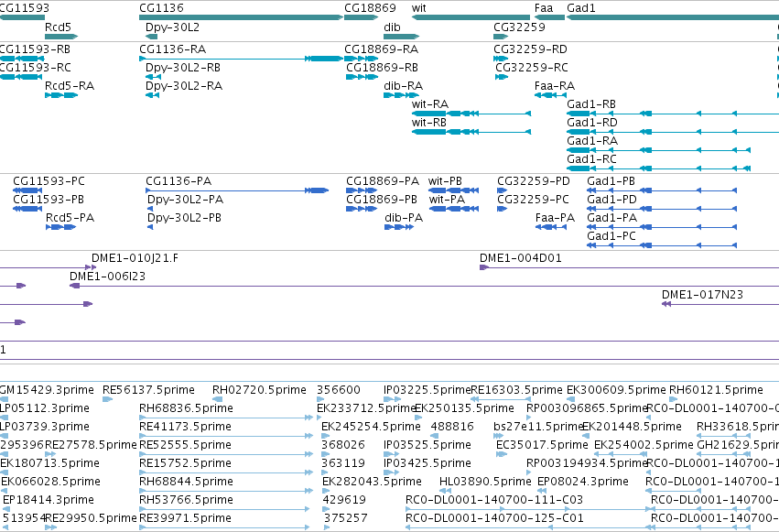Image resolution: width=779 pixels, height=532 pixels.
Task: Select protein CG11593-PB
Action: pyautogui.click(x=49, y=200)
